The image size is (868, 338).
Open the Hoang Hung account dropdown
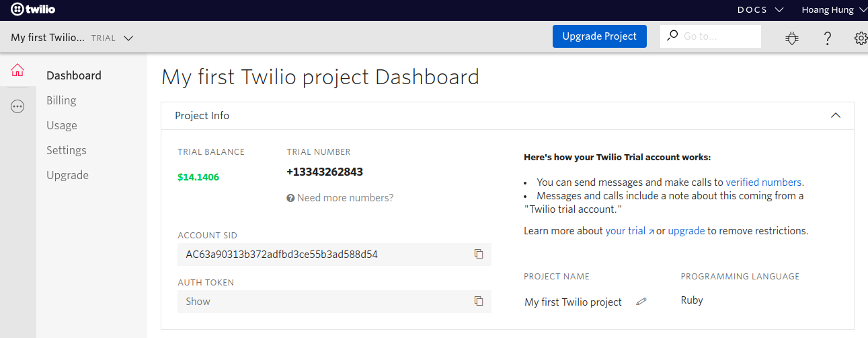836,10
